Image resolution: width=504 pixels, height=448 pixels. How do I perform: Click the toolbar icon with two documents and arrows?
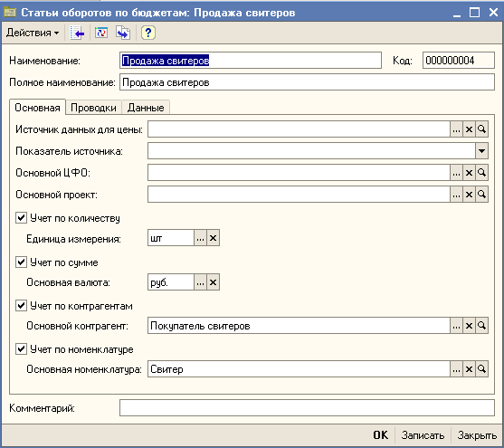[123, 33]
